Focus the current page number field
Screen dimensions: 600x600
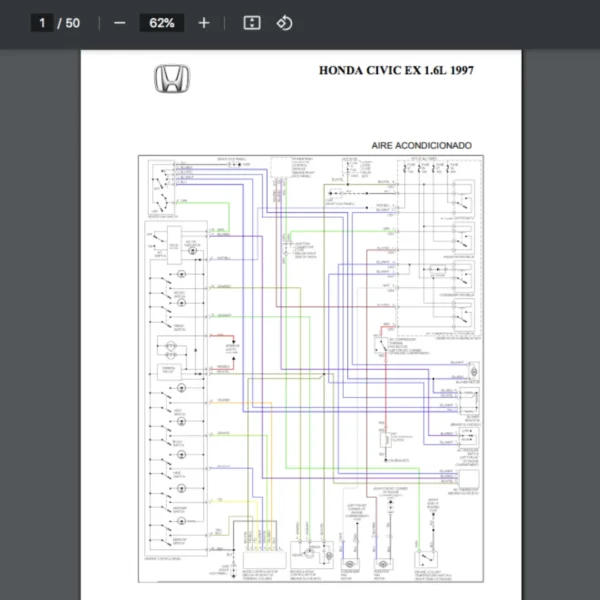coord(41,23)
